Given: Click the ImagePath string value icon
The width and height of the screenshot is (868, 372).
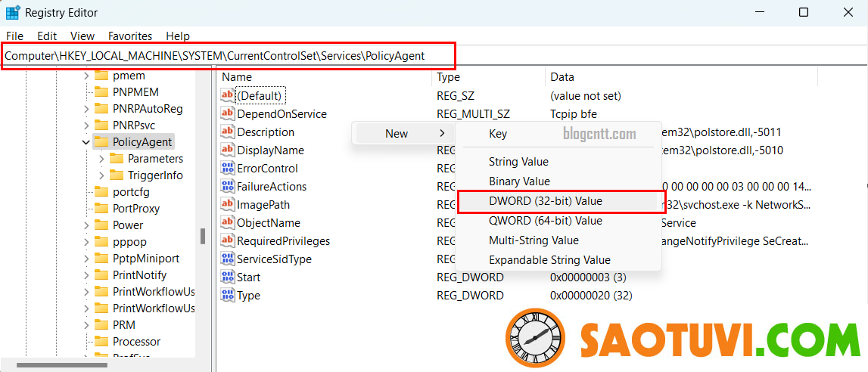Looking at the screenshot, I should click(x=228, y=205).
